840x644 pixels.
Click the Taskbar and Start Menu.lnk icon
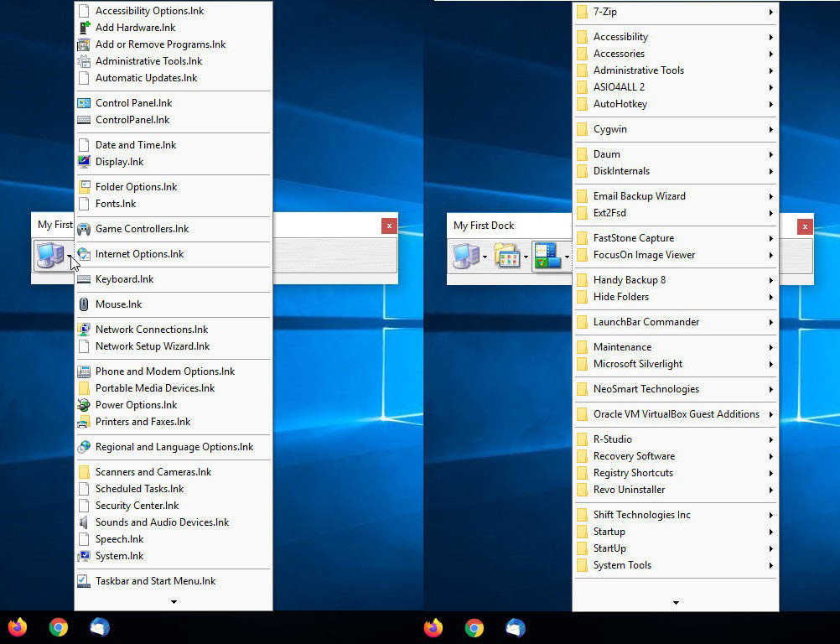pos(84,581)
